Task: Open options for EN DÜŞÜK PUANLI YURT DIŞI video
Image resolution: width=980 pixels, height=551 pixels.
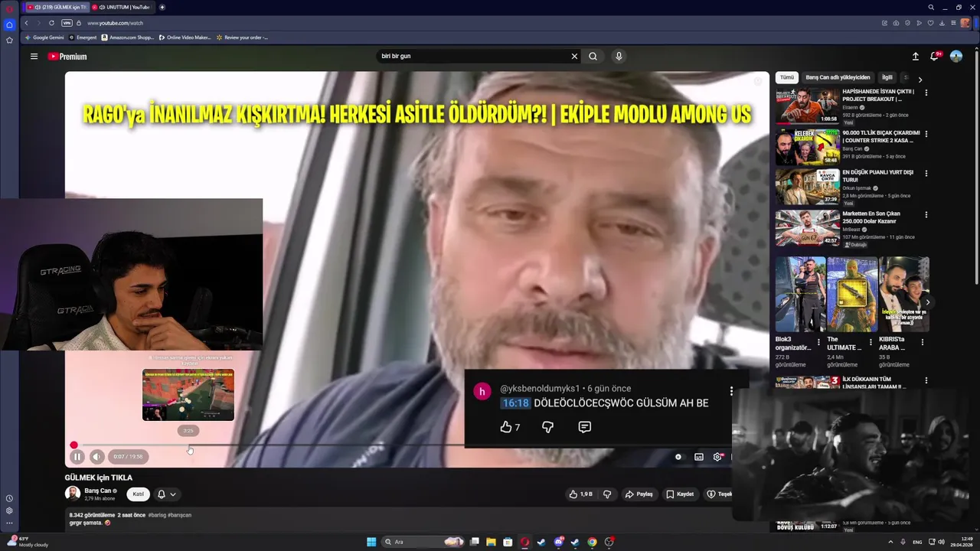Action: 926,174
